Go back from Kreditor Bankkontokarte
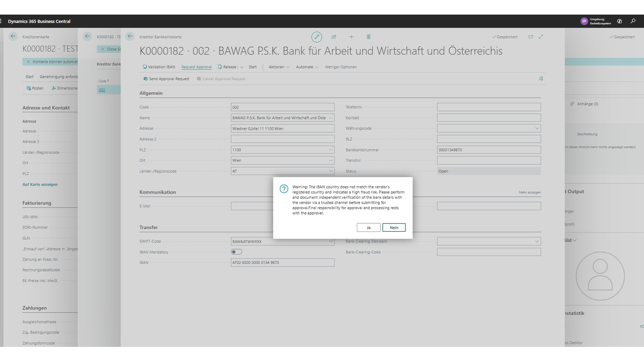The height and width of the screenshot is (362, 644). pos(130,36)
